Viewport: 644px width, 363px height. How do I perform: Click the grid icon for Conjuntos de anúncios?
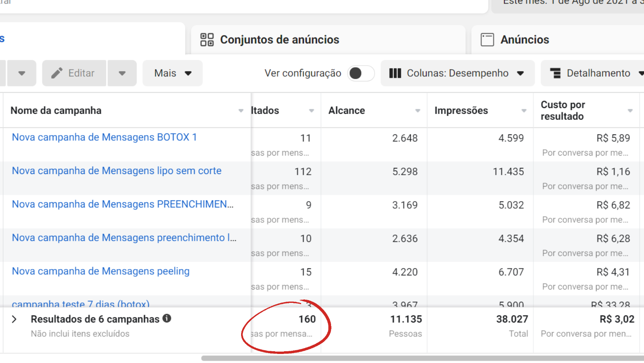pos(207,40)
